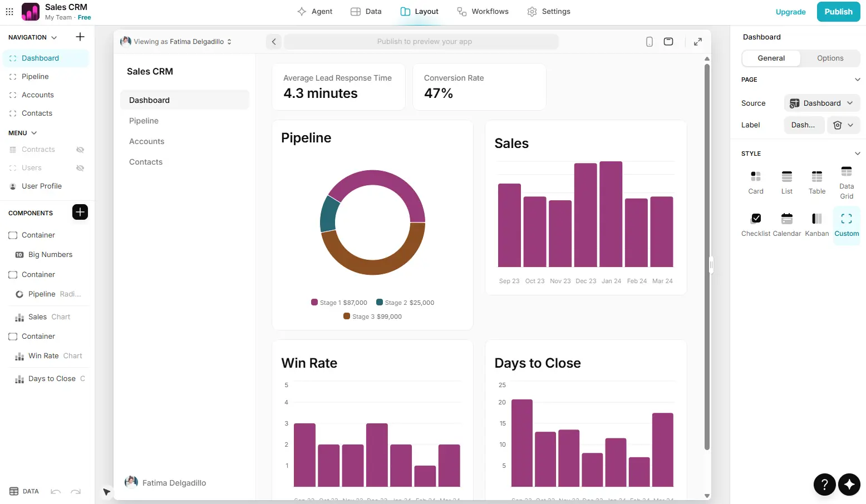Undo the last change
The image size is (866, 504).
click(56, 491)
